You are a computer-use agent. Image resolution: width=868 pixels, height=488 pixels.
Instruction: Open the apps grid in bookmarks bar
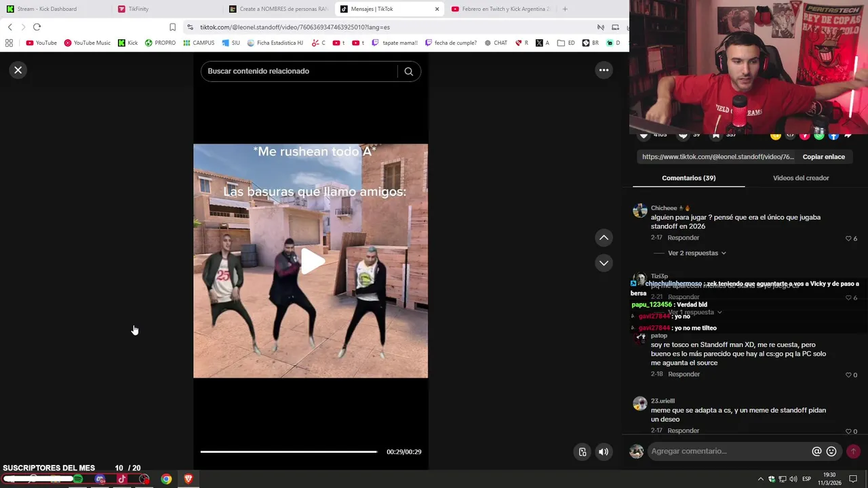coord(9,43)
